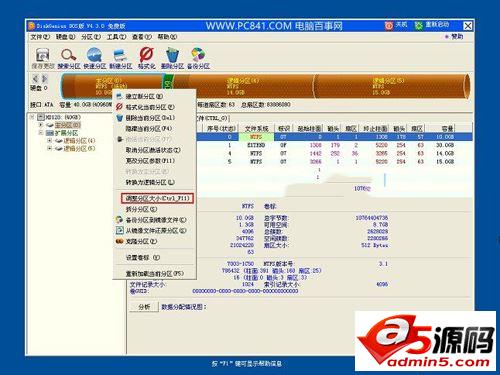This screenshot has height=375, width=500.
Task: Click the 扩展分区 extended partition tree icon
Action: [50, 133]
